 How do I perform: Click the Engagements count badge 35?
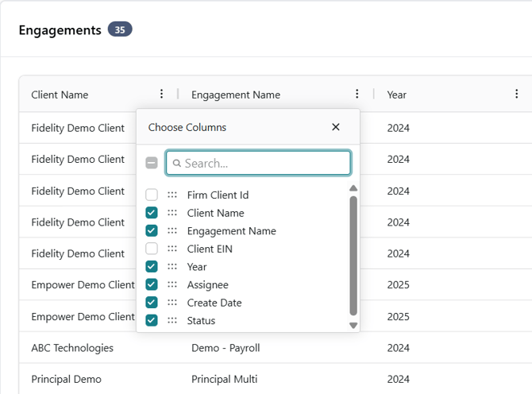[120, 29]
